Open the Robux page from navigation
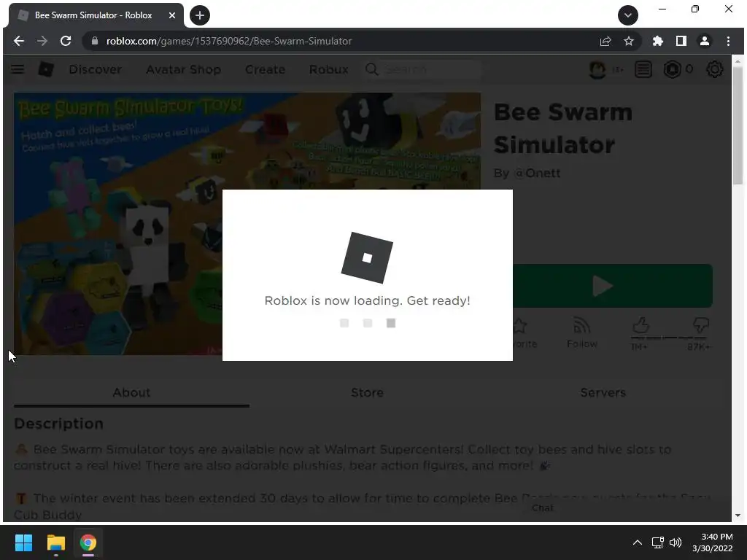Viewport: 747px width, 560px height. (329, 69)
